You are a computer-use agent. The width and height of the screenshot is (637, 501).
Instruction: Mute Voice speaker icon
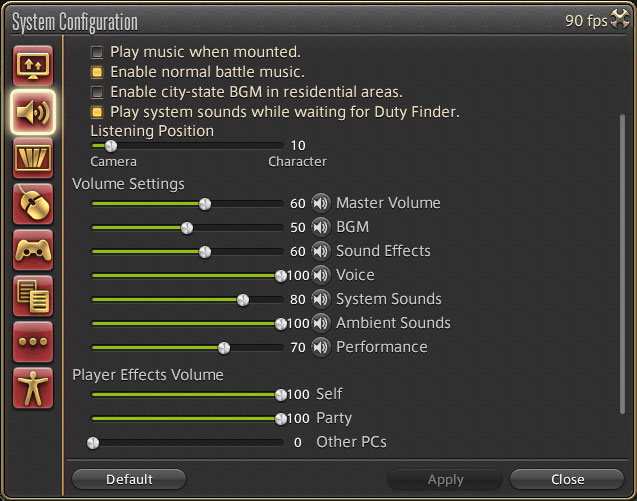[x=321, y=275]
